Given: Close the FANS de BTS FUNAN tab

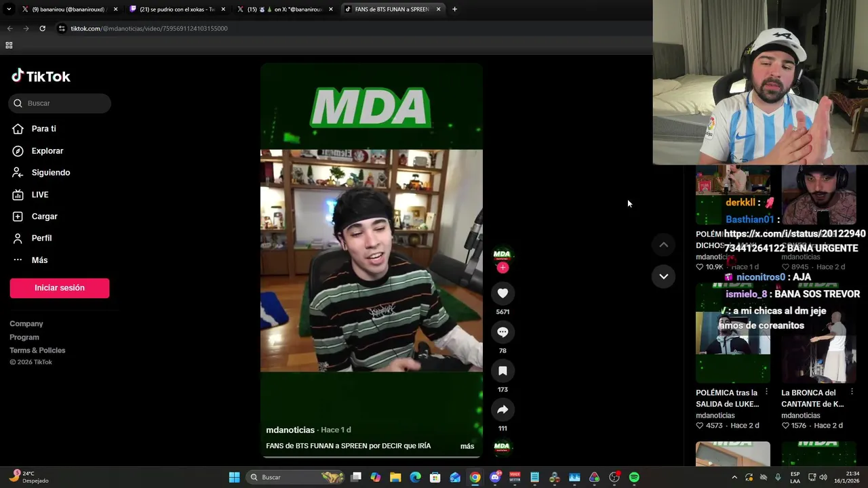Looking at the screenshot, I should pos(438,9).
